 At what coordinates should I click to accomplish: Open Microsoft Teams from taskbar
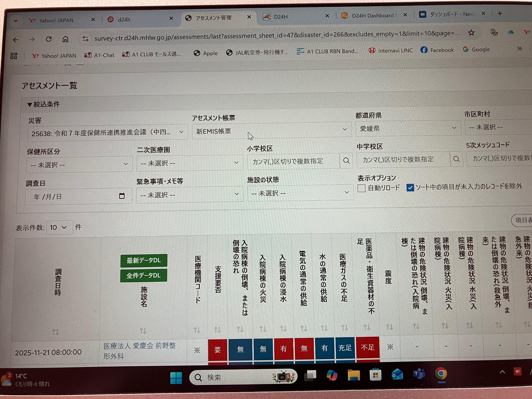tap(419, 374)
